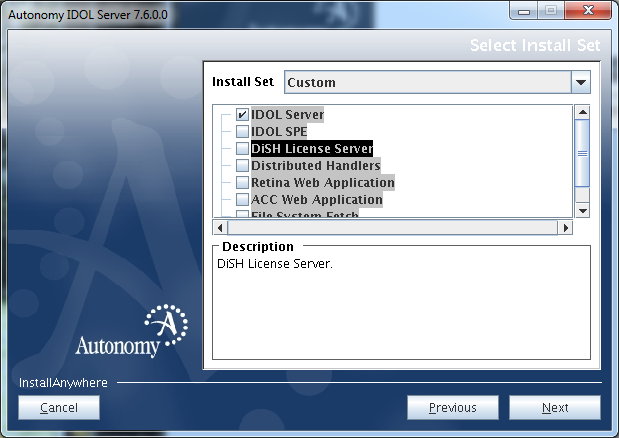
Task: Enable the IDOL SPE checkbox
Action: coord(242,131)
